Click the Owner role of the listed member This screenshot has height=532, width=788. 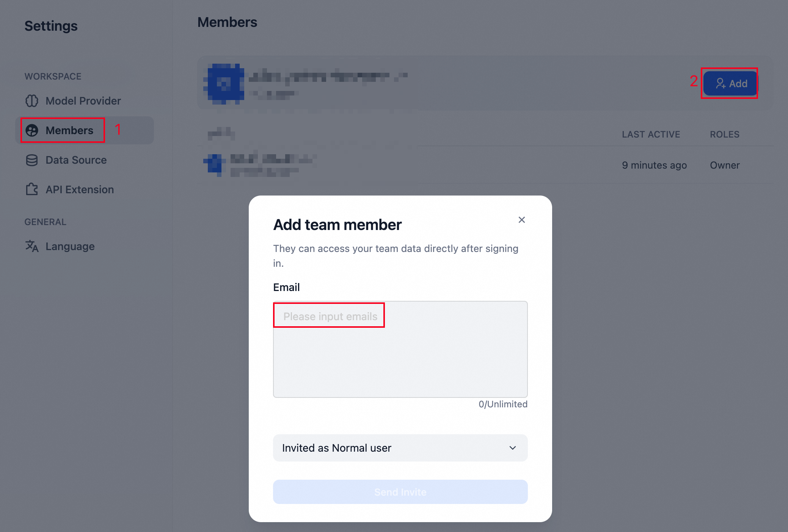pyautogui.click(x=725, y=165)
